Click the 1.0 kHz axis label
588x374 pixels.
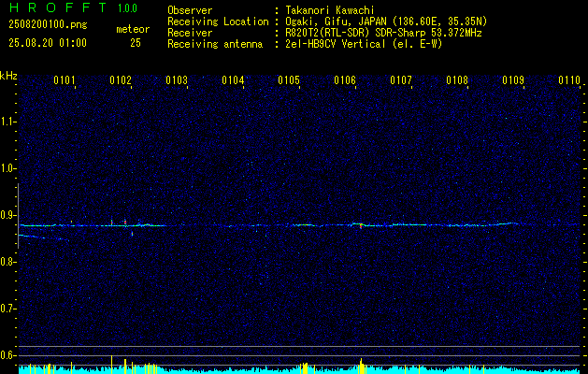click(x=7, y=168)
